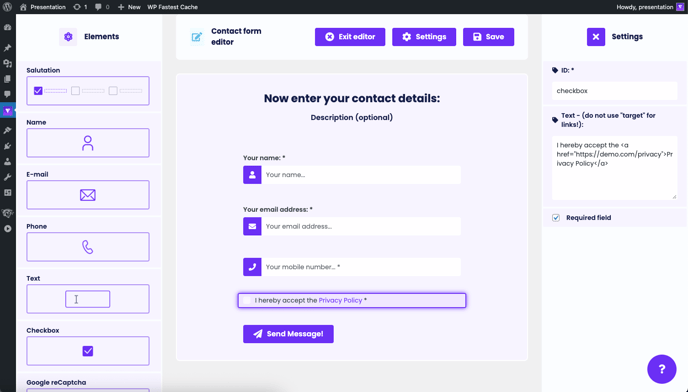Exit the contact form editor
This screenshot has width=688, height=392.
350,37
